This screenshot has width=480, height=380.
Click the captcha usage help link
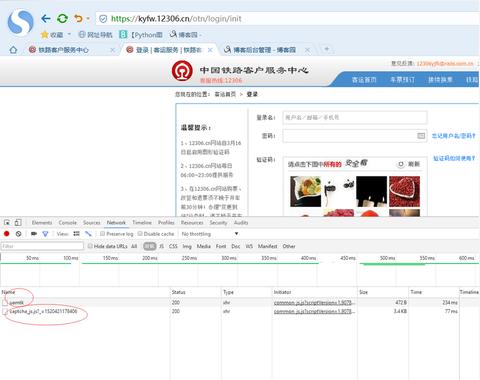tap(454, 158)
